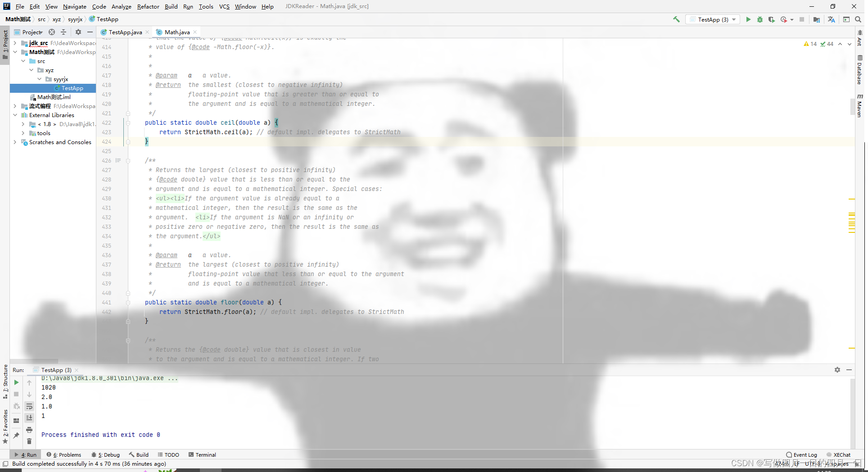Hide the Run tool window
Screen dimensions: 868x472
click(x=849, y=370)
